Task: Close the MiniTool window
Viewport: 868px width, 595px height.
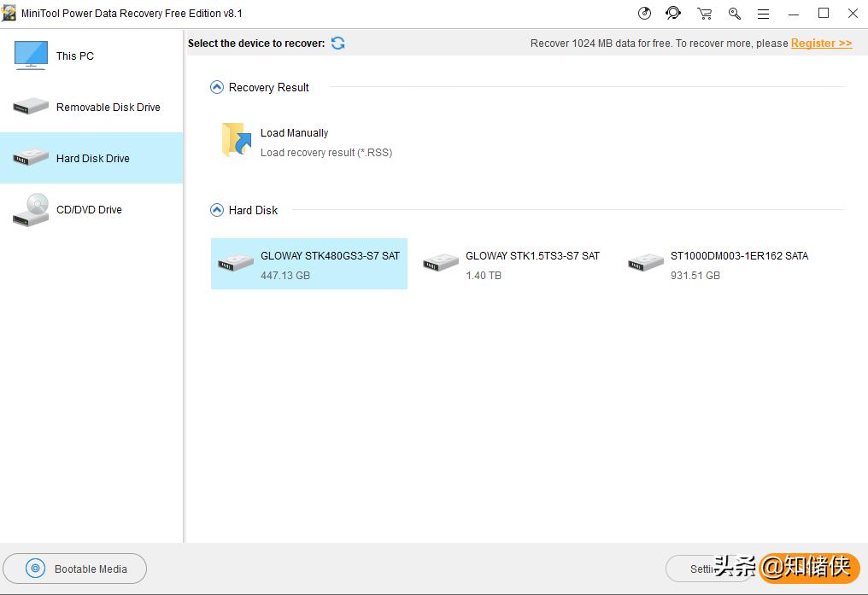Action: pos(853,14)
